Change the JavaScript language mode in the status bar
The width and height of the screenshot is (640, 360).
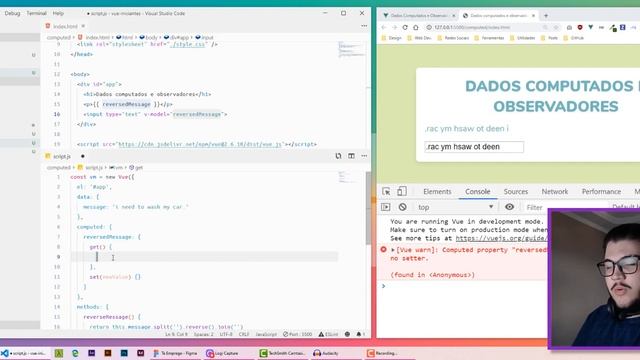coord(266,334)
